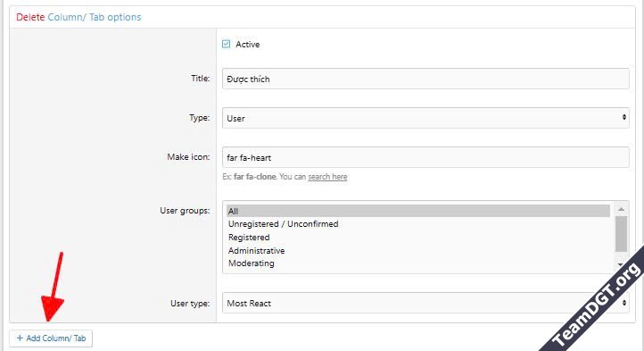Click the User groups scrollbar thumb

[621, 234]
